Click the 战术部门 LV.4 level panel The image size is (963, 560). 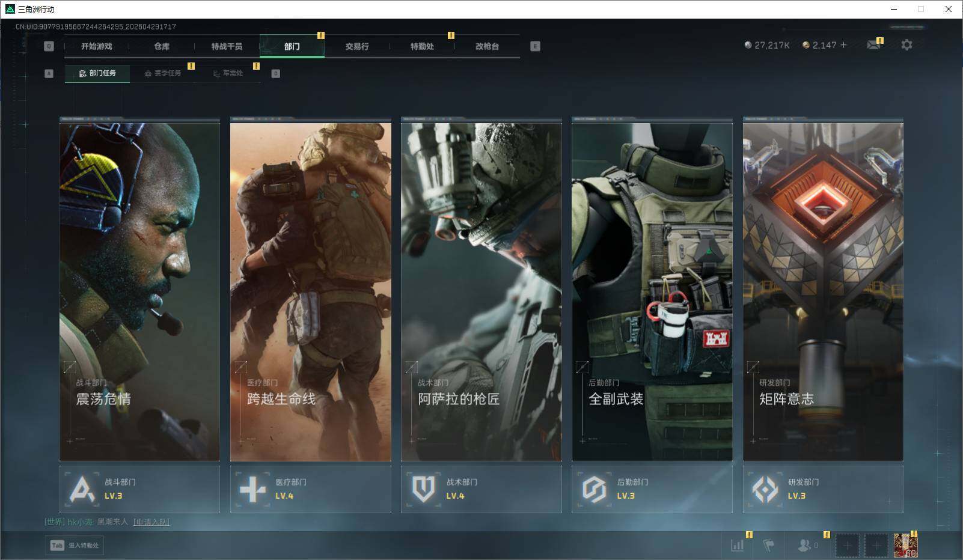coord(481,489)
